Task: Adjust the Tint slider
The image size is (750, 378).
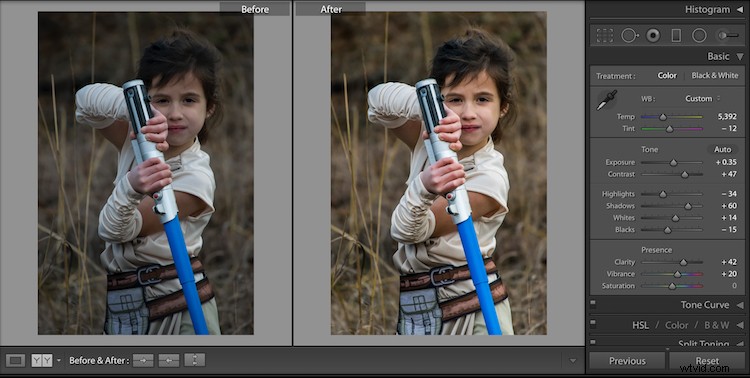Action: pyautogui.click(x=670, y=129)
